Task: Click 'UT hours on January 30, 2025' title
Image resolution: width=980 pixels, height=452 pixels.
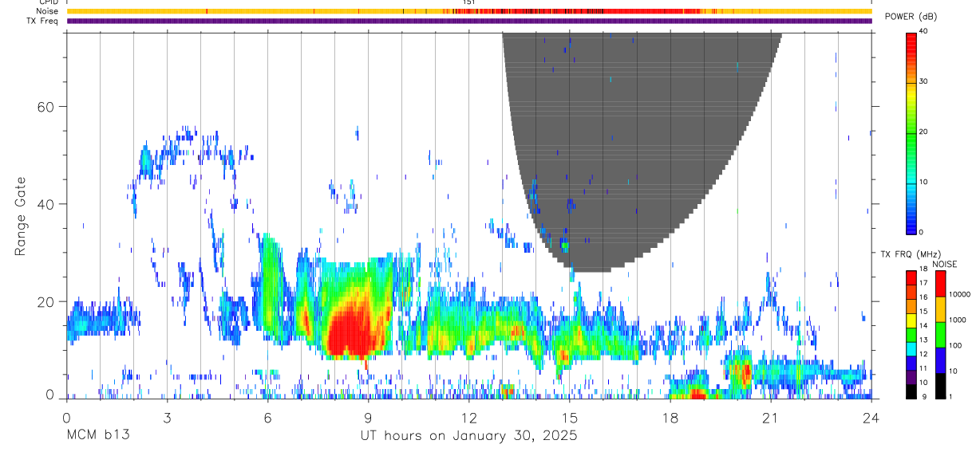Action: pos(468,435)
